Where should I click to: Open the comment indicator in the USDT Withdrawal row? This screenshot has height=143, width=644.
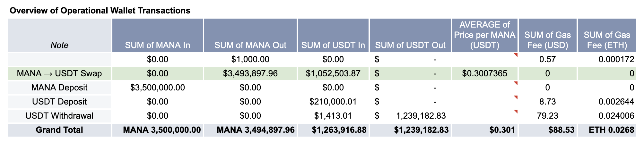[516, 111]
